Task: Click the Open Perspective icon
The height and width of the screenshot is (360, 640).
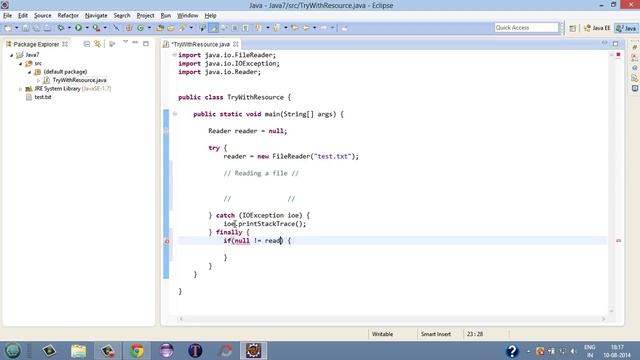Action: (x=573, y=28)
